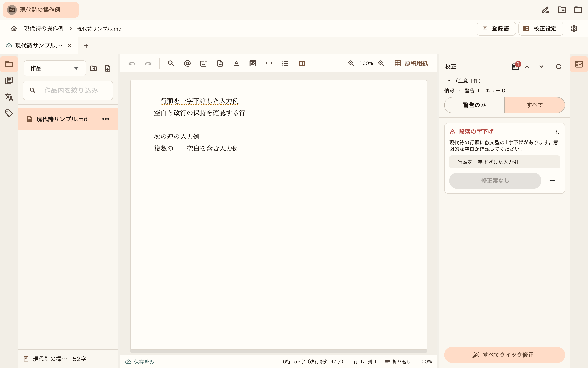Zoom out with the minus magnifier
This screenshot has height=368, width=588.
point(351,63)
